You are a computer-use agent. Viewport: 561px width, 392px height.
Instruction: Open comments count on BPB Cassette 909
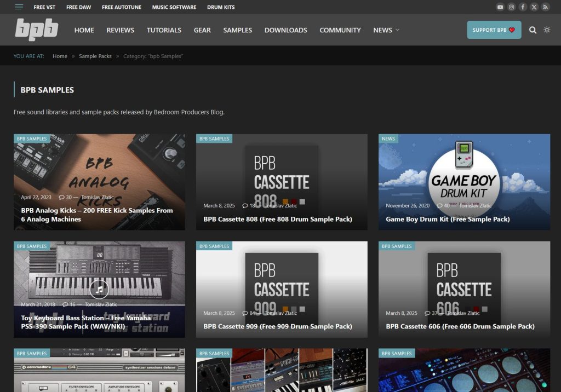pos(249,313)
